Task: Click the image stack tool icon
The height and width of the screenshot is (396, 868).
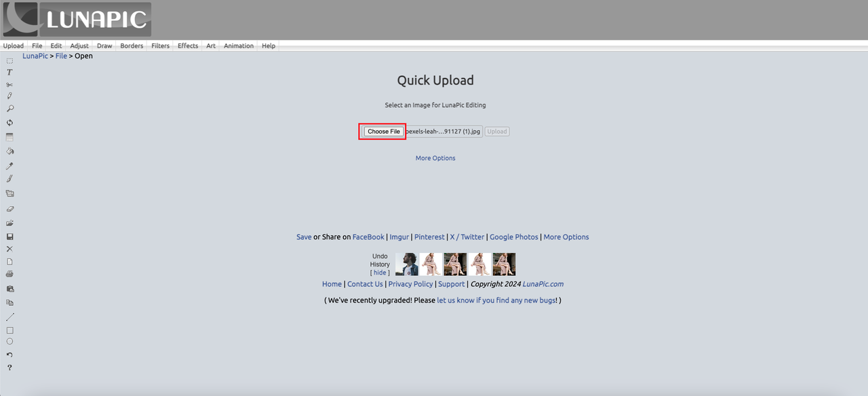Action: click(9, 193)
